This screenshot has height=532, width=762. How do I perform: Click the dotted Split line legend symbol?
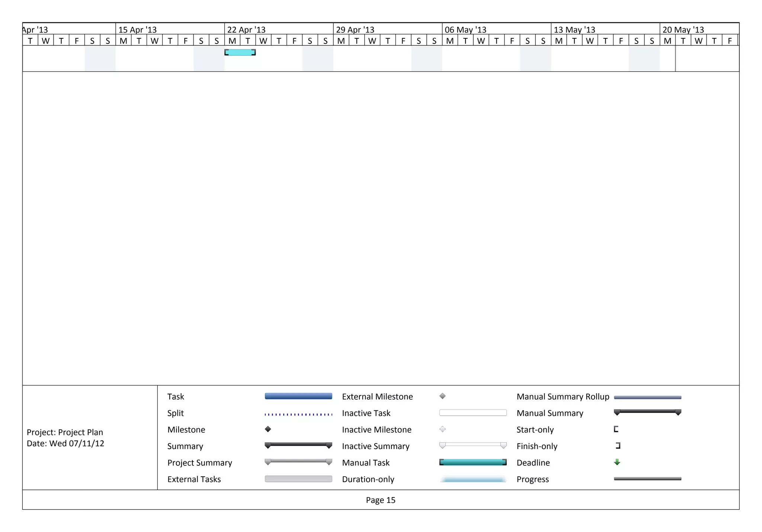tap(298, 414)
